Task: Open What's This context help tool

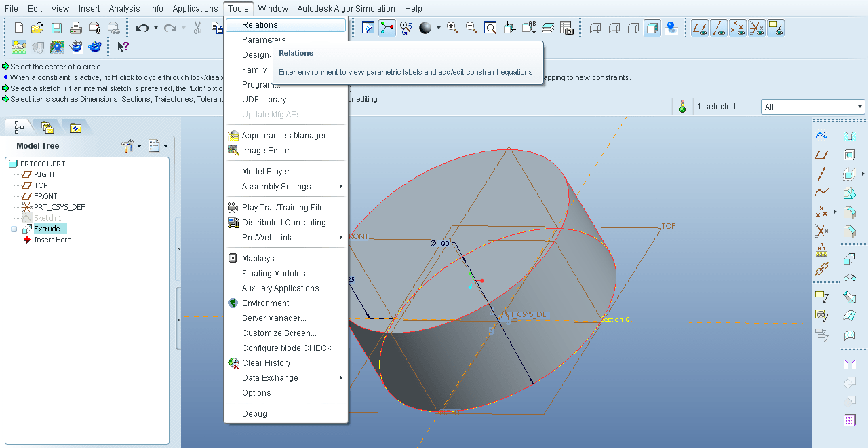Action: pos(123,47)
